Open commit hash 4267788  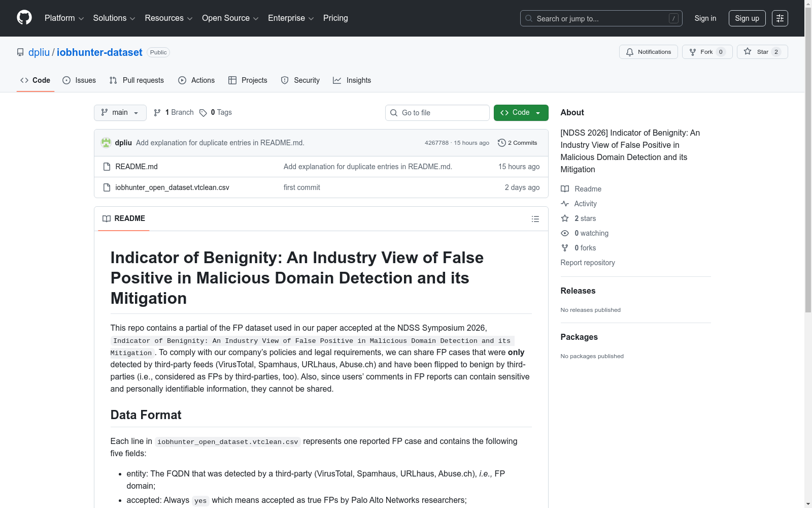[x=436, y=143]
